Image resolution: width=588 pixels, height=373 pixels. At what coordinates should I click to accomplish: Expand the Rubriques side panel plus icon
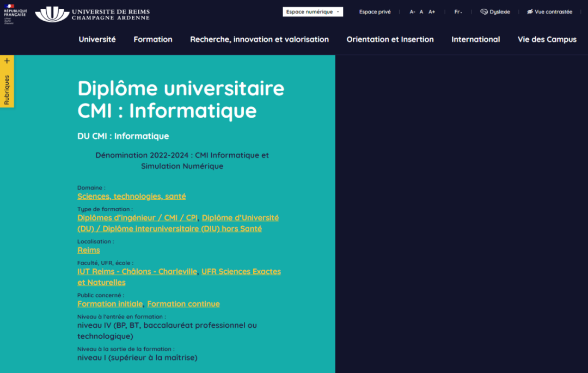7,61
